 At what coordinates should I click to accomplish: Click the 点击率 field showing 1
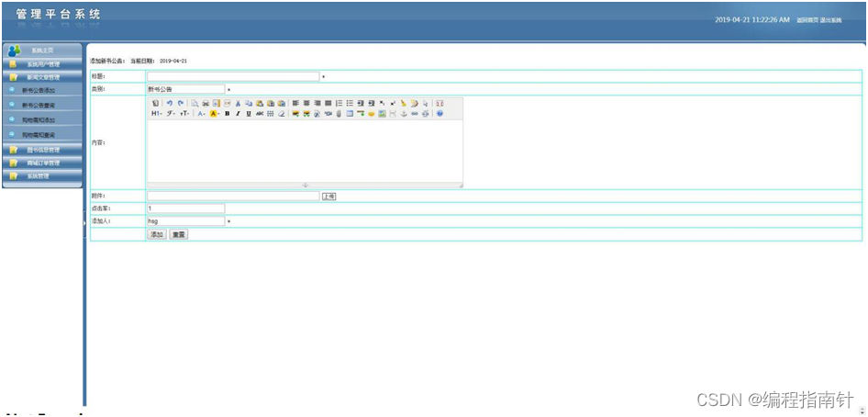click(186, 208)
